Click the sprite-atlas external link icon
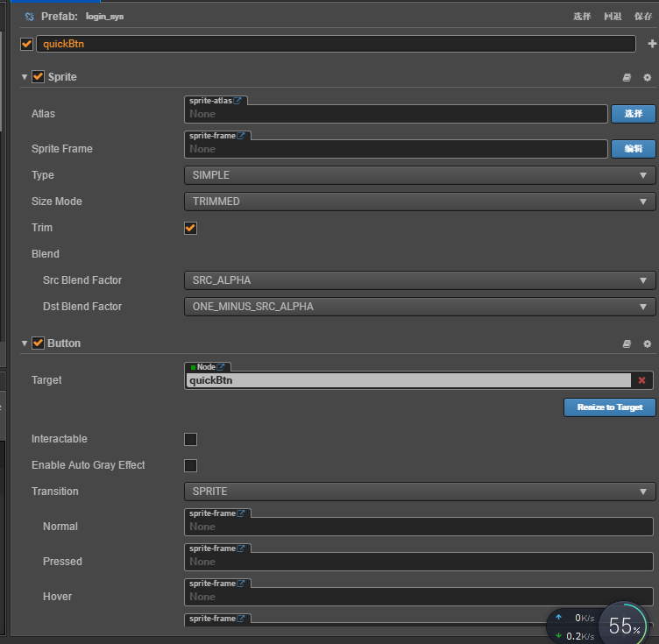Viewport: 659px width, 644px height. [237, 101]
